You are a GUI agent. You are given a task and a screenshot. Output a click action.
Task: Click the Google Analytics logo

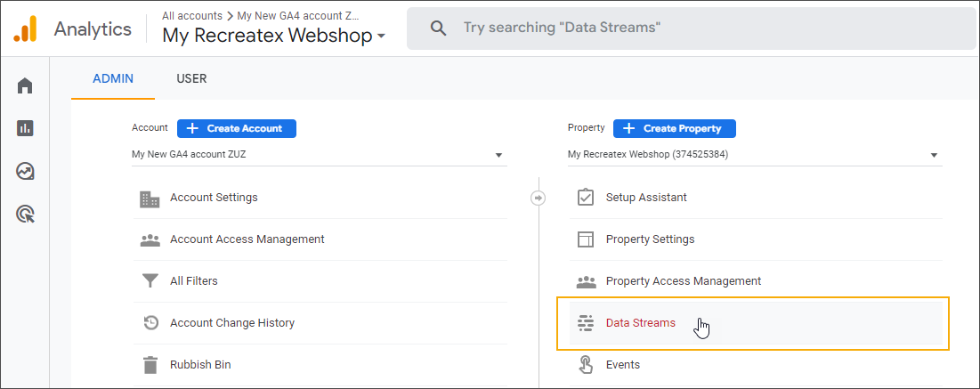coord(25,29)
